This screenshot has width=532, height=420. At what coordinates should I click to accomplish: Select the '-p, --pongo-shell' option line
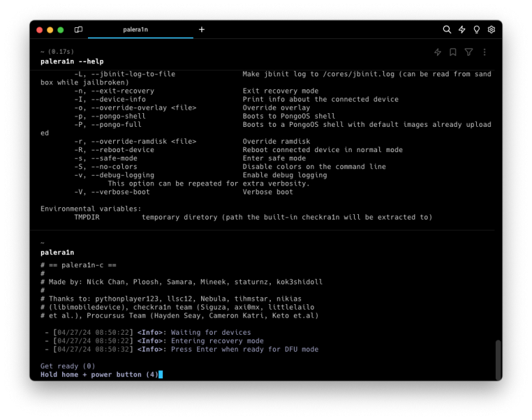tap(205, 116)
